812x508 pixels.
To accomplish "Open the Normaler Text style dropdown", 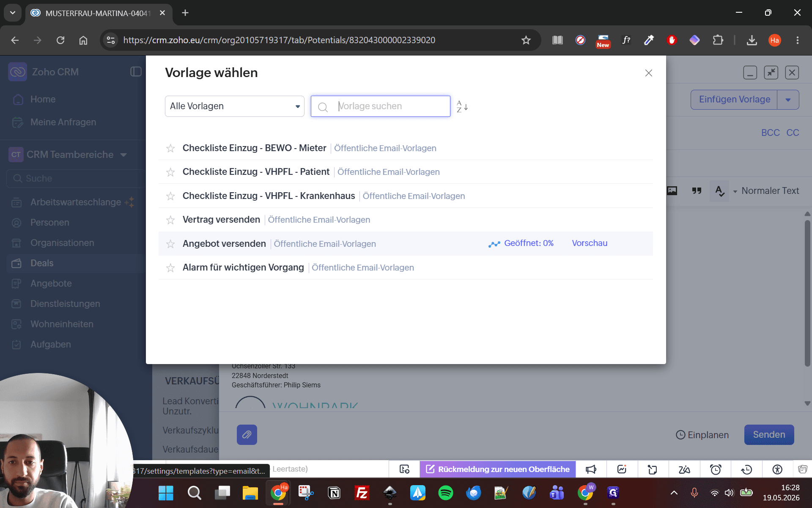I will point(766,191).
